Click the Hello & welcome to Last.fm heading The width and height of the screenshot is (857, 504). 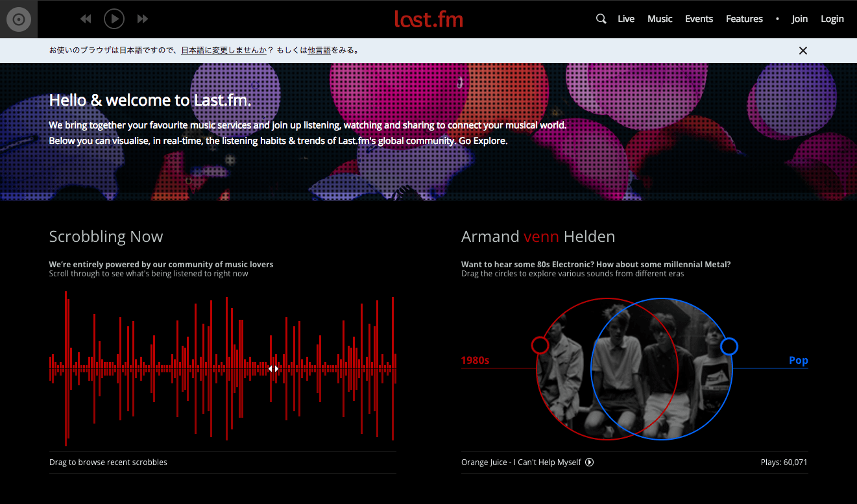click(x=150, y=100)
